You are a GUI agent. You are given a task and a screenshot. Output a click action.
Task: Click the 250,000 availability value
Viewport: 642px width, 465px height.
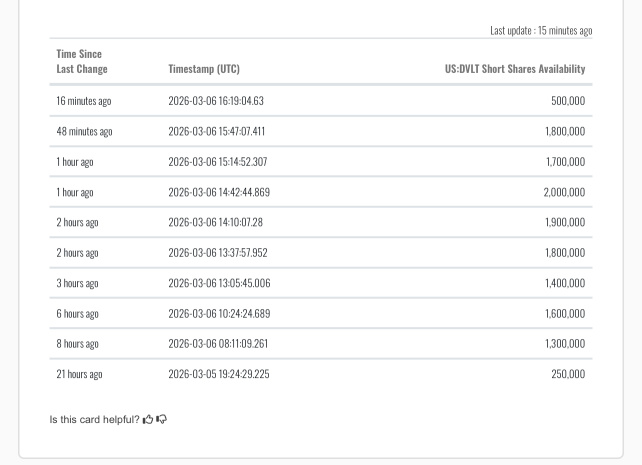coord(568,374)
